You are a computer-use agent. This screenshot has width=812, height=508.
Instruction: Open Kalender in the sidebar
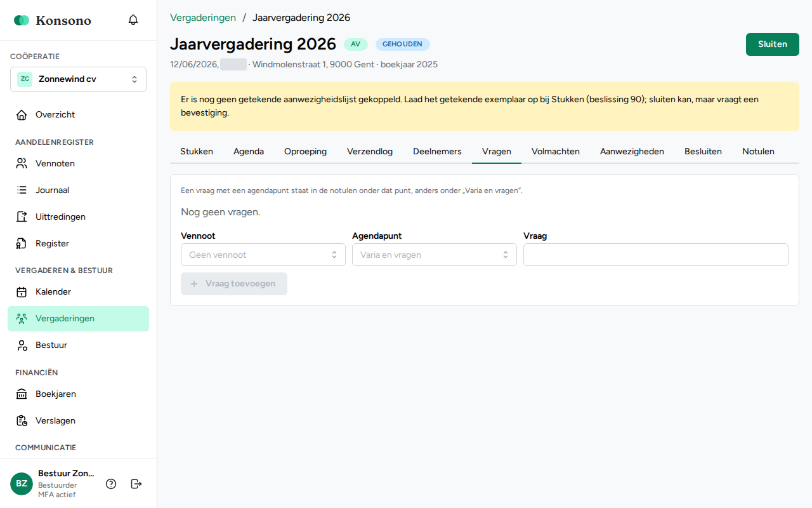(78, 292)
